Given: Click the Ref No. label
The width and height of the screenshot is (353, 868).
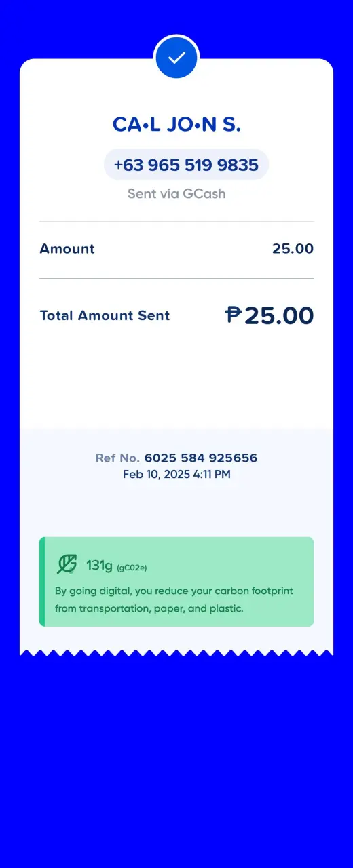Looking at the screenshot, I should click(117, 458).
